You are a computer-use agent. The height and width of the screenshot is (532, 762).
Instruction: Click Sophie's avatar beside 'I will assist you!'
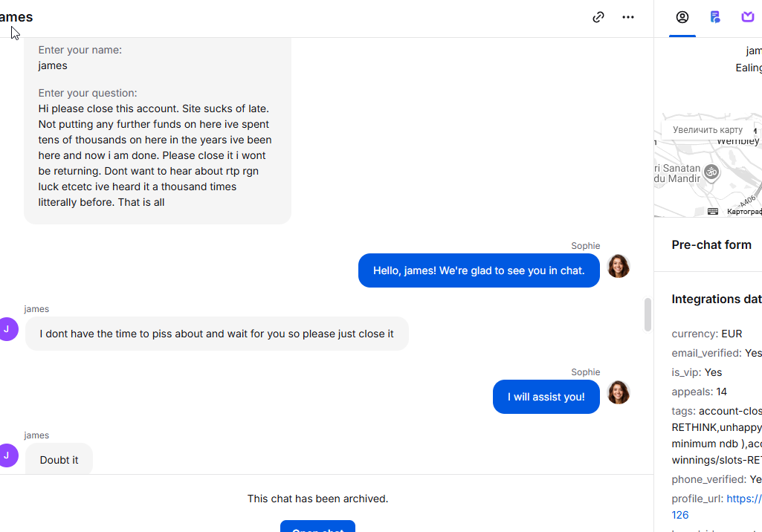(x=619, y=392)
